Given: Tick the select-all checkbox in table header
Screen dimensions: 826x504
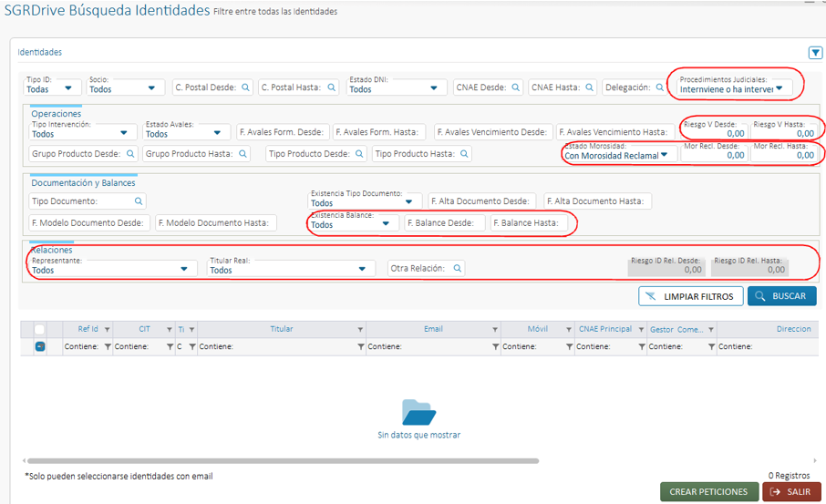Looking at the screenshot, I should pyautogui.click(x=39, y=330).
